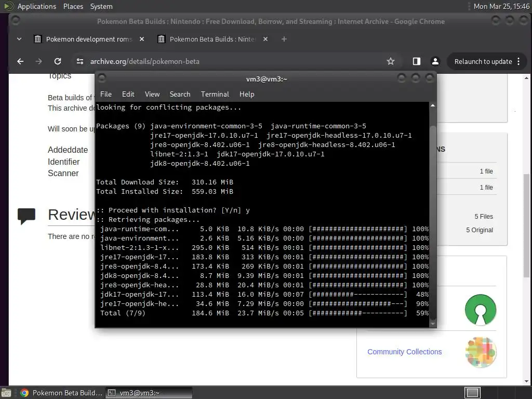532x399 pixels.
Task: Click the terminal title vm3@vm3:~
Action: [x=267, y=79]
